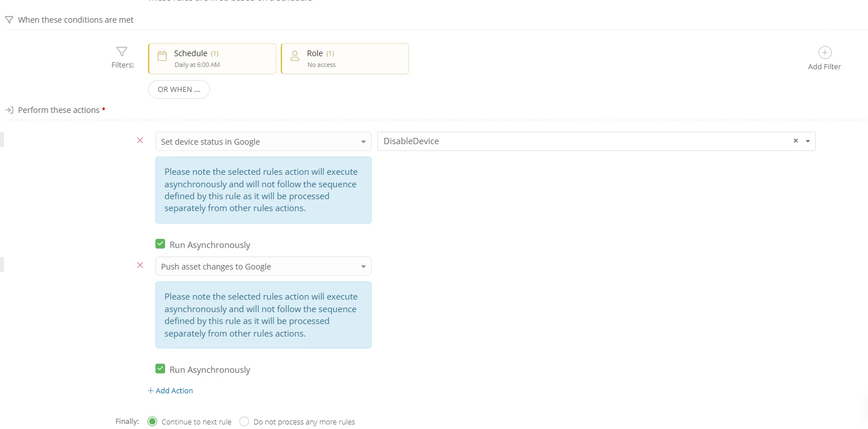The height and width of the screenshot is (429, 868).
Task: Uncheck Run Asynchronously under Set device status
Action: click(x=161, y=244)
